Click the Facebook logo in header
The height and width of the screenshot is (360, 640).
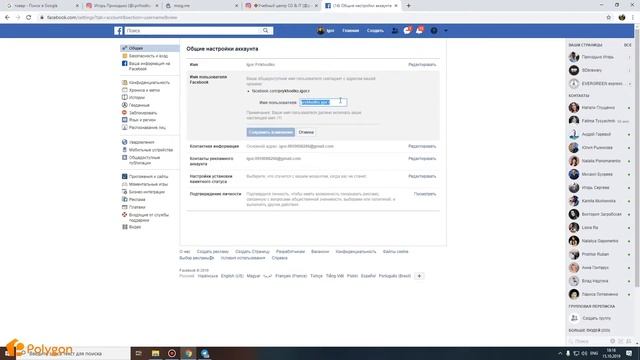click(x=118, y=31)
